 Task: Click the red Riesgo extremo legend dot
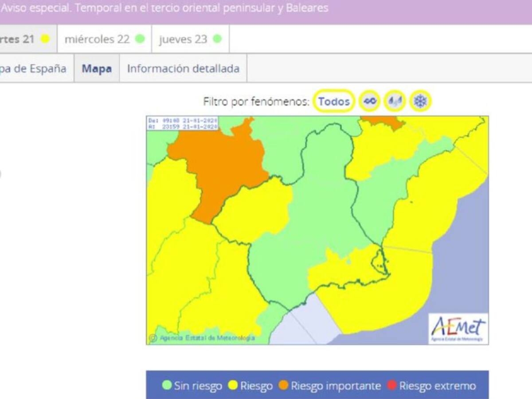[392, 385]
